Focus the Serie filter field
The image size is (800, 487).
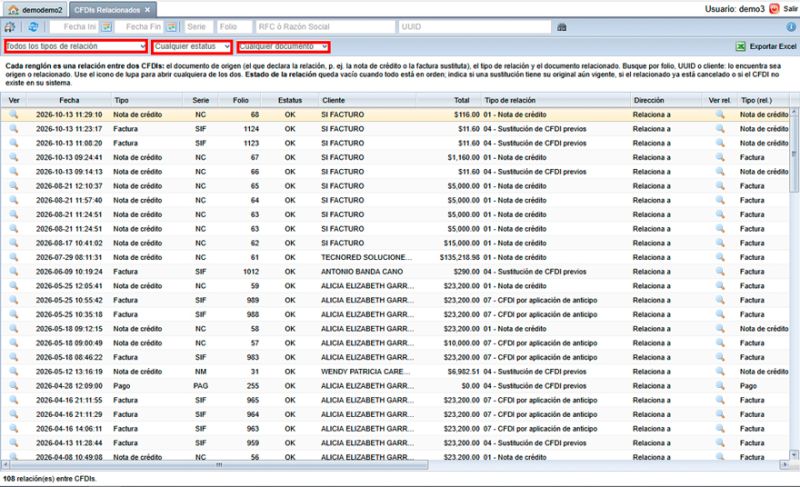click(198, 27)
